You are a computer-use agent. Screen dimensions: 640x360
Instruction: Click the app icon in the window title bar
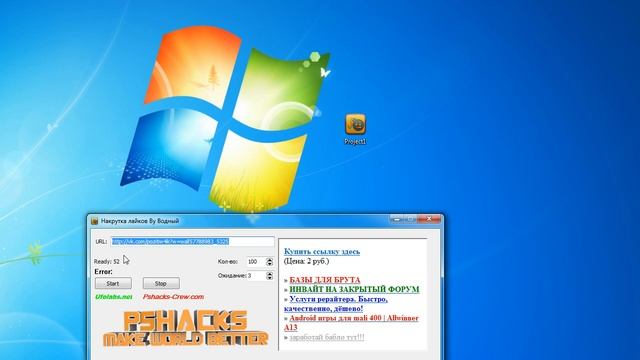pos(95,221)
